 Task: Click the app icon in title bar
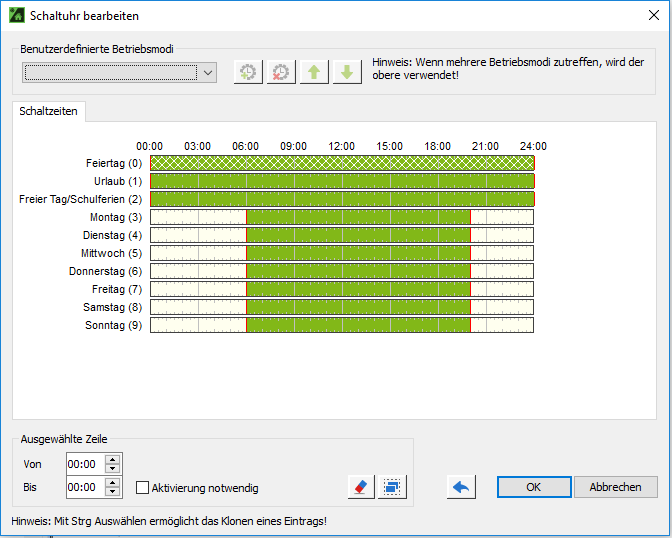click(16, 16)
